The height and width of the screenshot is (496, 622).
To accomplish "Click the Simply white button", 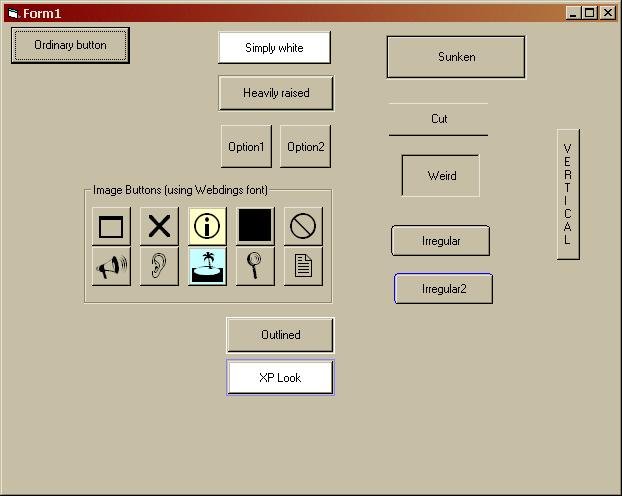I will tap(274, 48).
